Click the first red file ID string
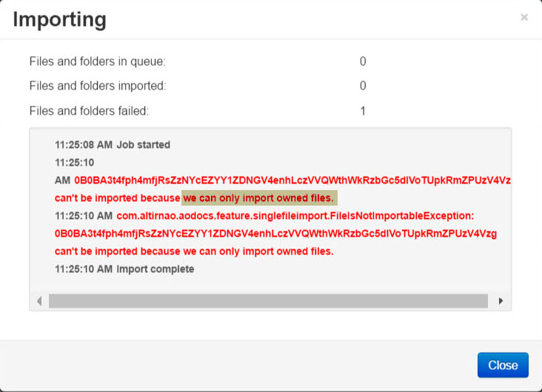Image resolution: width=542 pixels, height=392 pixels. [292, 180]
